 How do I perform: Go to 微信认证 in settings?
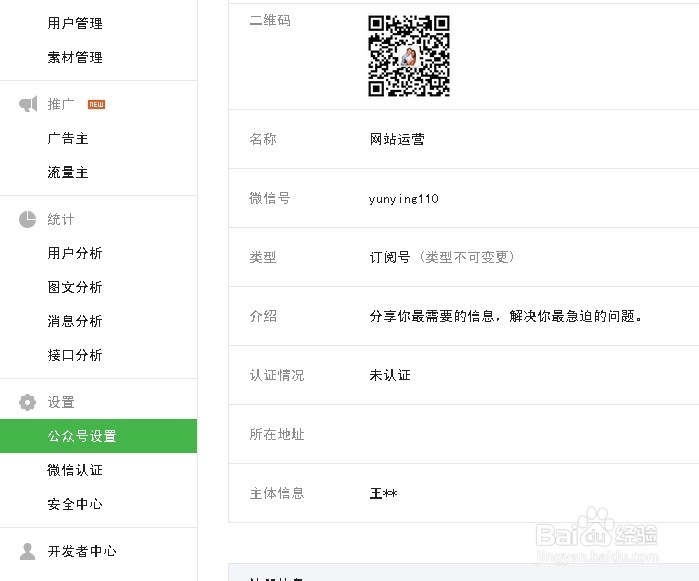[x=75, y=470]
